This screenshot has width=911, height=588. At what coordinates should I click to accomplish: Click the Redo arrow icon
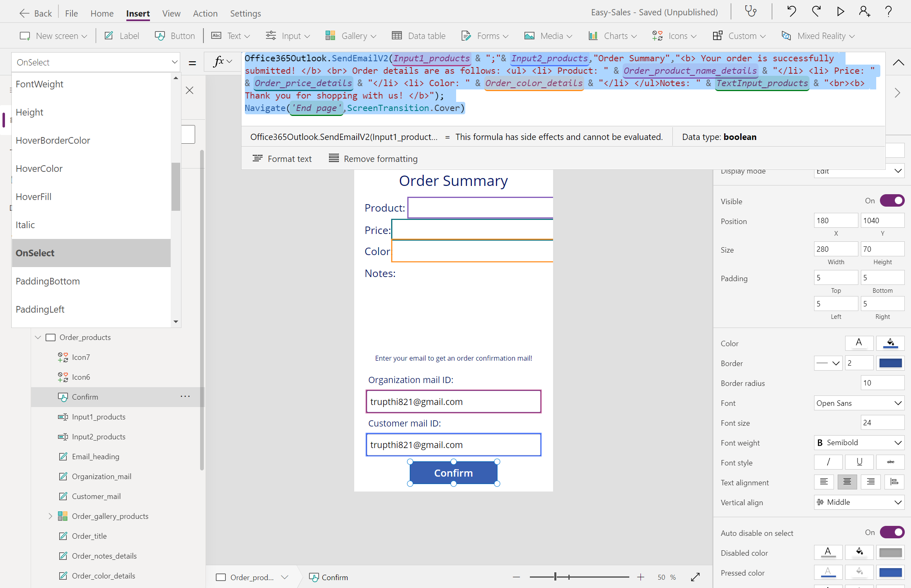[816, 11]
